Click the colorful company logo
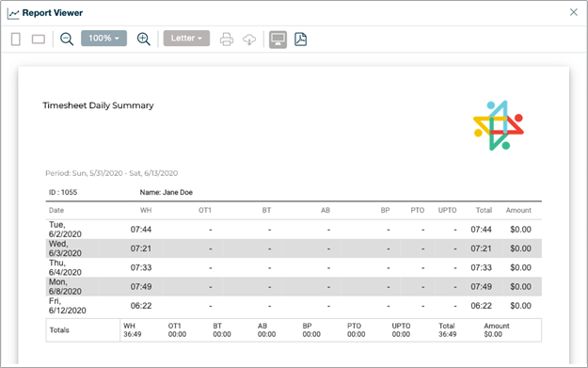 499,125
